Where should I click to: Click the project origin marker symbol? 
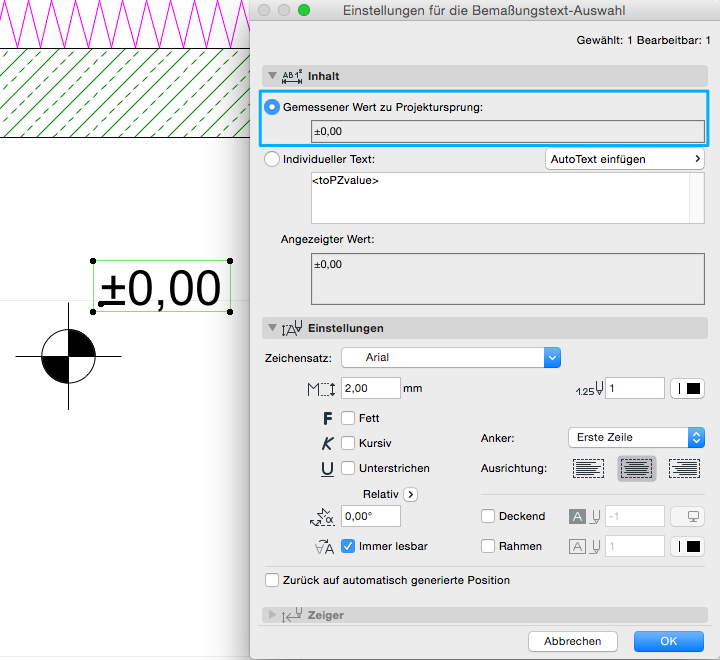pyautogui.click(x=68, y=356)
